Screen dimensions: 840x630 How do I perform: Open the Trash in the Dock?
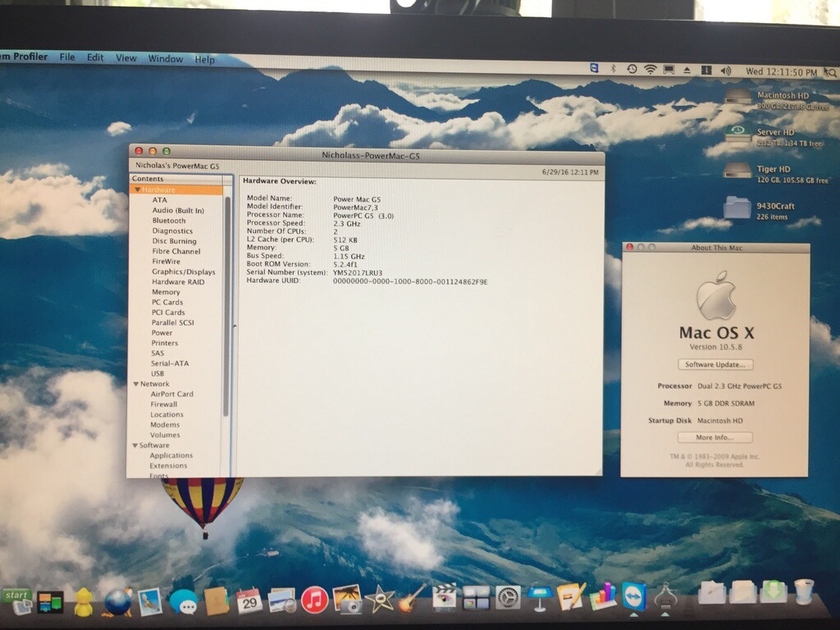804,591
